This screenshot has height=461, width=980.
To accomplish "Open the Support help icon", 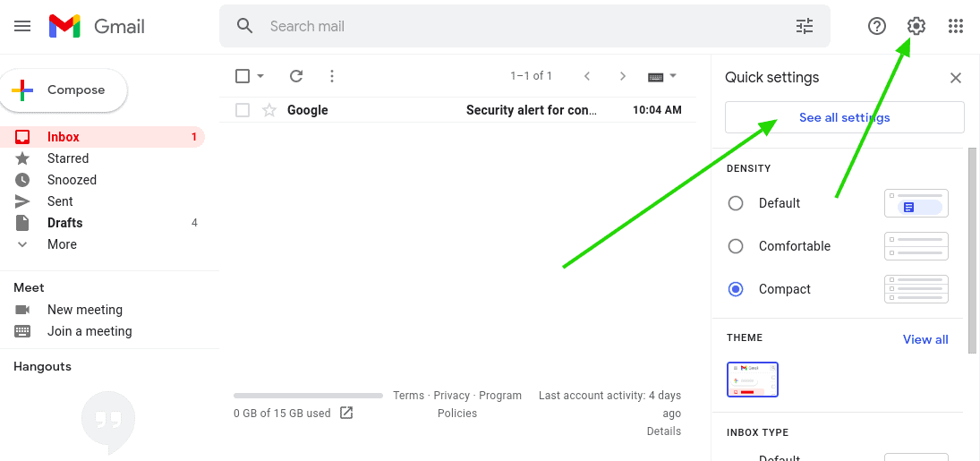I will click(x=877, y=26).
